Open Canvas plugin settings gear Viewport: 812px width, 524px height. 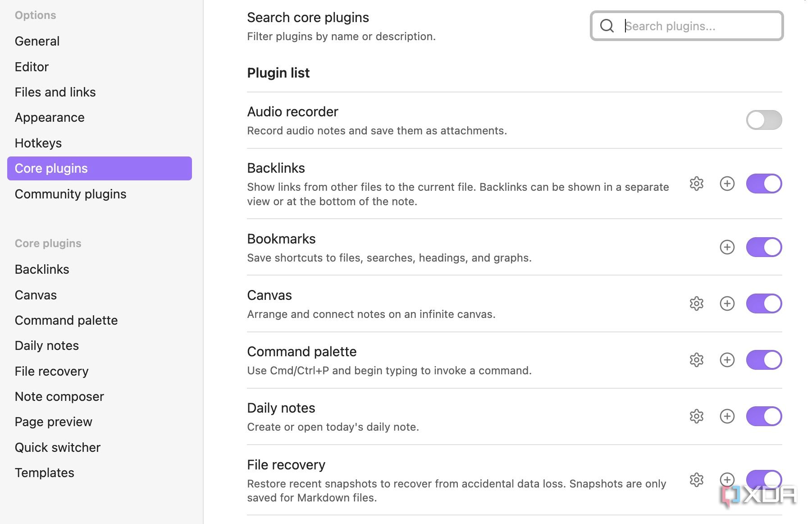coord(696,303)
